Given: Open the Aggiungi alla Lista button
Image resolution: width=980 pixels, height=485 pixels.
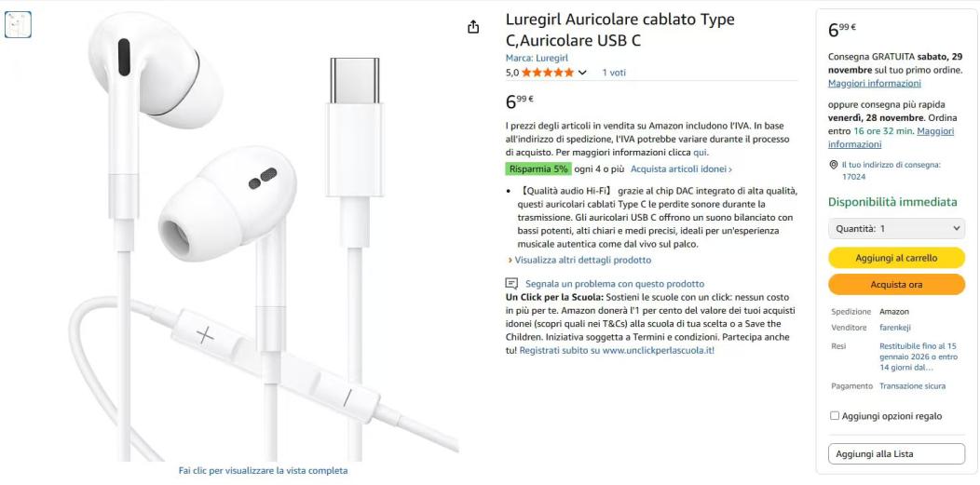Looking at the screenshot, I should 896,453.
